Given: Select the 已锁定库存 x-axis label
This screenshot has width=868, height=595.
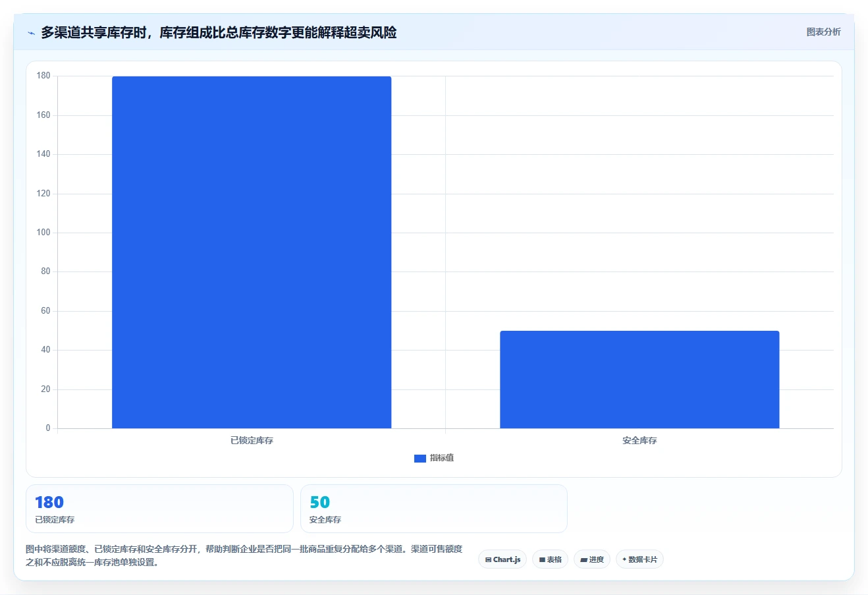Looking at the screenshot, I should [x=252, y=440].
